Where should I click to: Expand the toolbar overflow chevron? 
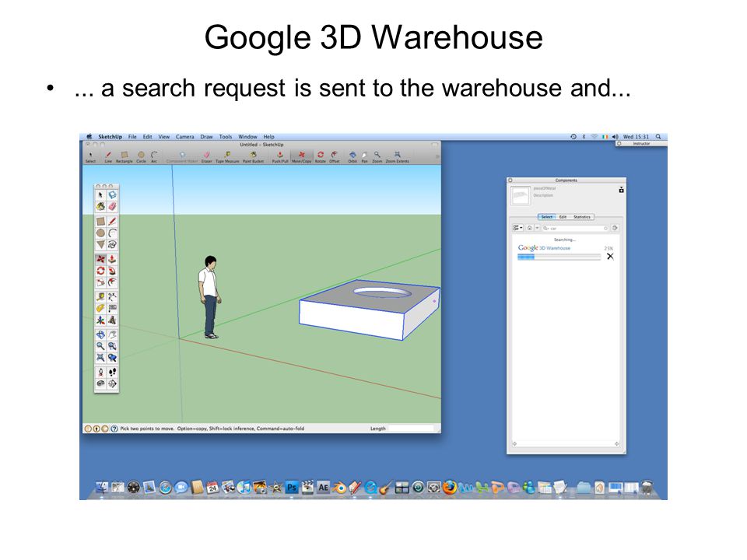coord(437,156)
